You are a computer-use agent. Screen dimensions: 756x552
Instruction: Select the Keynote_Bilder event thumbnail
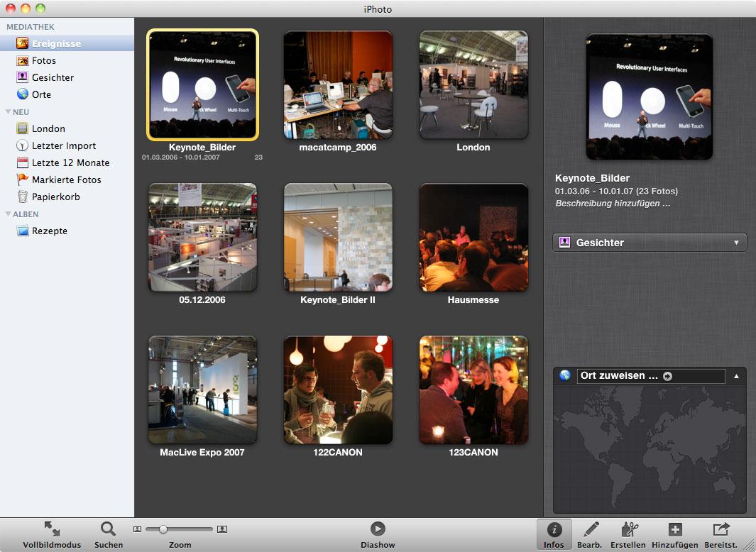coord(202,85)
